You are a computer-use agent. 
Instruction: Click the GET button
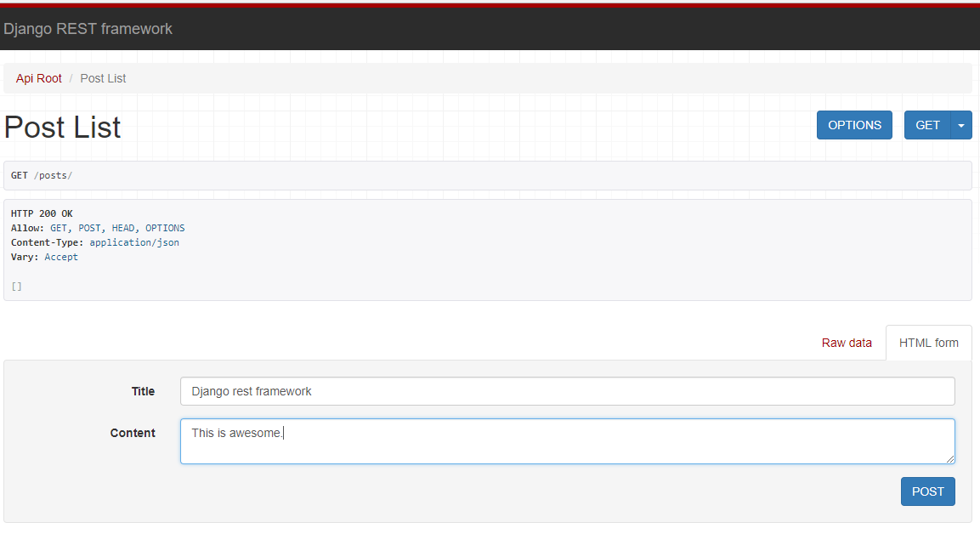927,125
